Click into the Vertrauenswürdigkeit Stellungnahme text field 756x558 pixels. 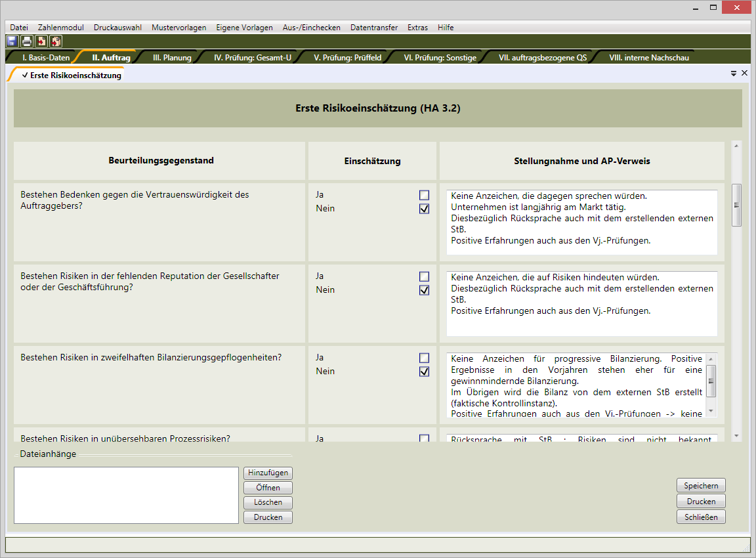tap(581, 222)
